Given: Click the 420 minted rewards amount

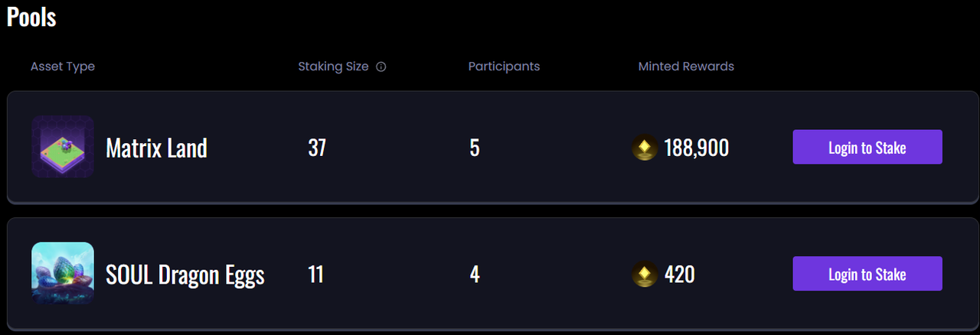Looking at the screenshot, I should (679, 275).
